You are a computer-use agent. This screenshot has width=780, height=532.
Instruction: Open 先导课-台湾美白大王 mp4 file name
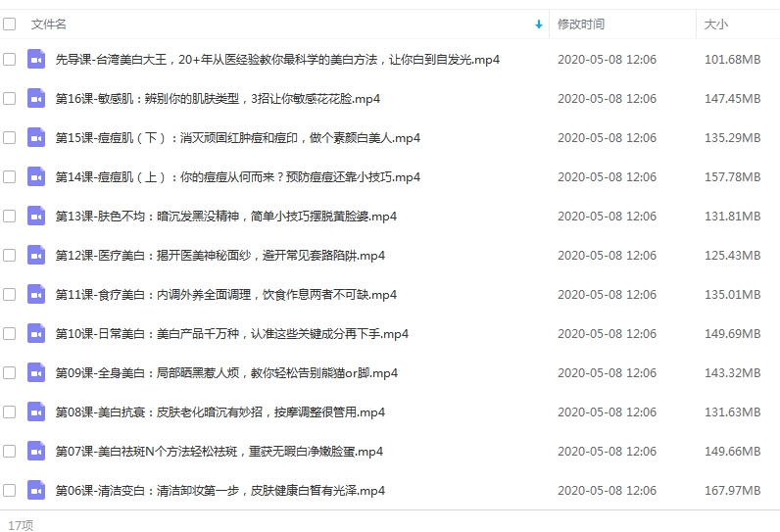(x=277, y=60)
